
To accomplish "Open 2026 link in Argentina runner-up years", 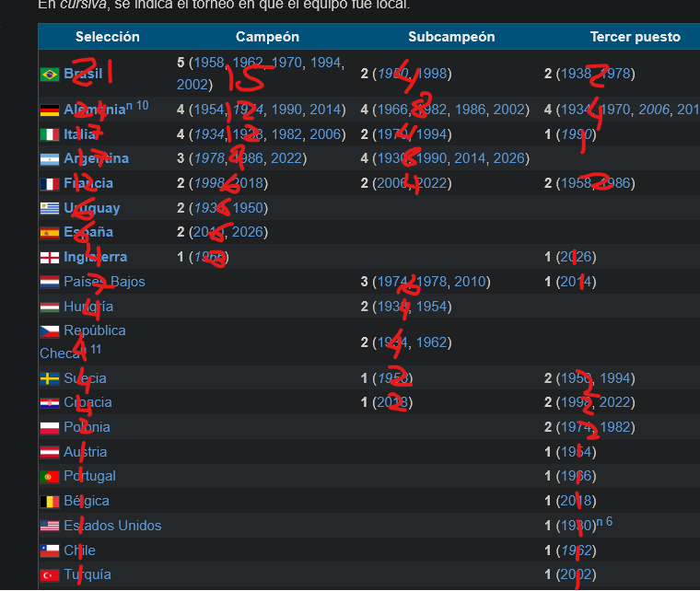I will 508,158.
